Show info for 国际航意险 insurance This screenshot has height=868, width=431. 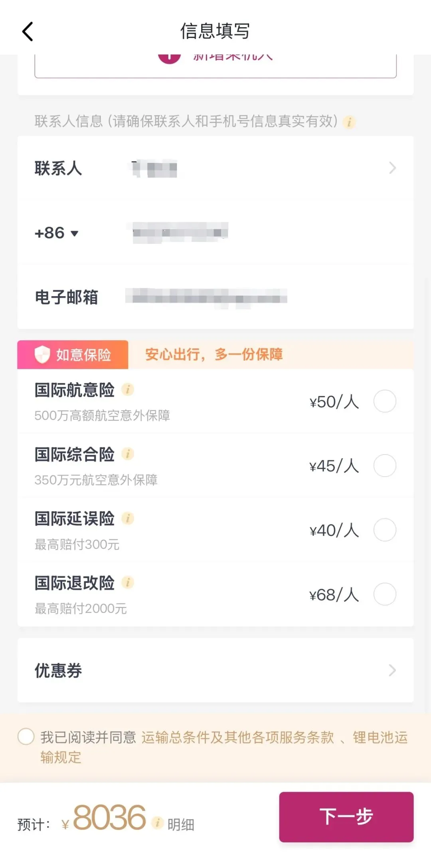pyautogui.click(x=128, y=389)
